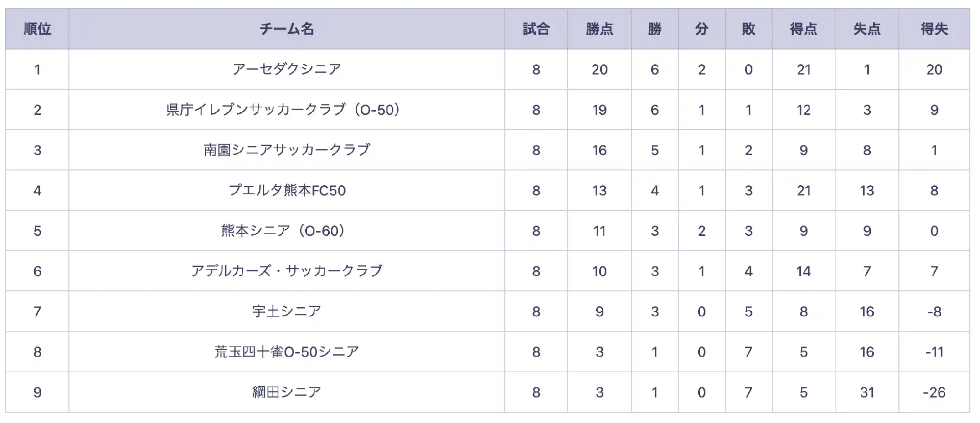Viewport: 980px width, 423px height.
Task: Click the 順位 column header
Action: tap(37, 29)
